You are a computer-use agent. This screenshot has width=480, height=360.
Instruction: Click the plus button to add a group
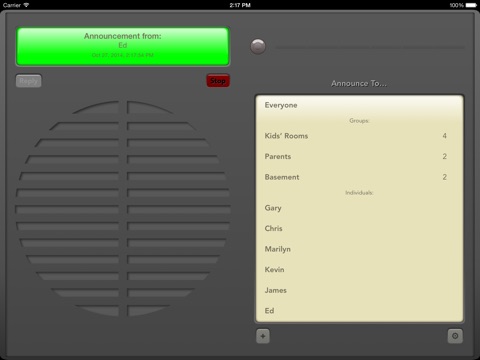click(x=263, y=336)
